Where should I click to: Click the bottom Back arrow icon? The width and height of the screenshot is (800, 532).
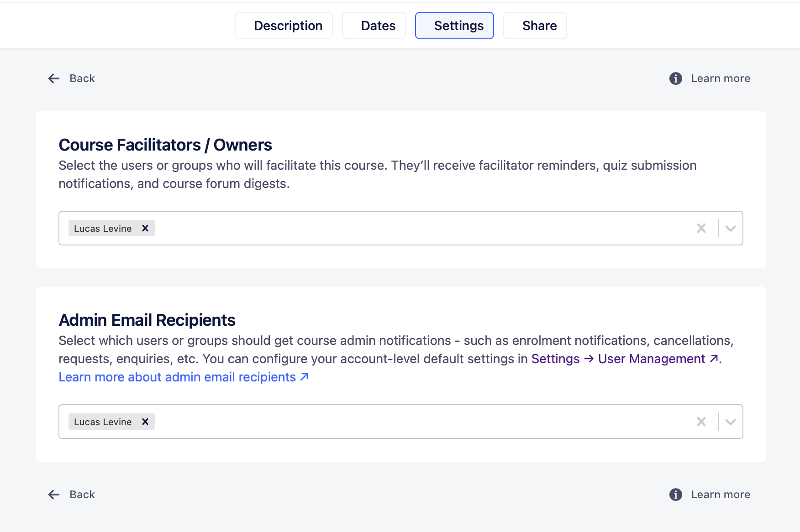coord(54,495)
